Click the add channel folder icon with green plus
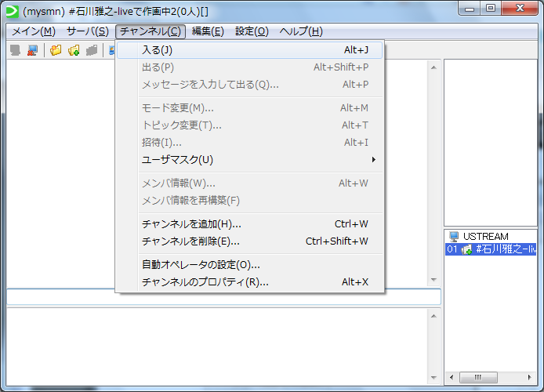 [74, 50]
